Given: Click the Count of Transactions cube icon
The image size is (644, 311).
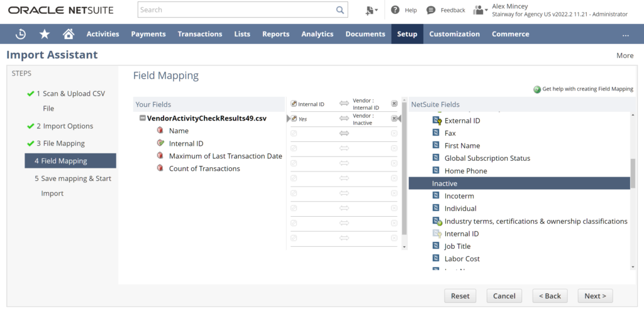Looking at the screenshot, I should click(160, 168).
